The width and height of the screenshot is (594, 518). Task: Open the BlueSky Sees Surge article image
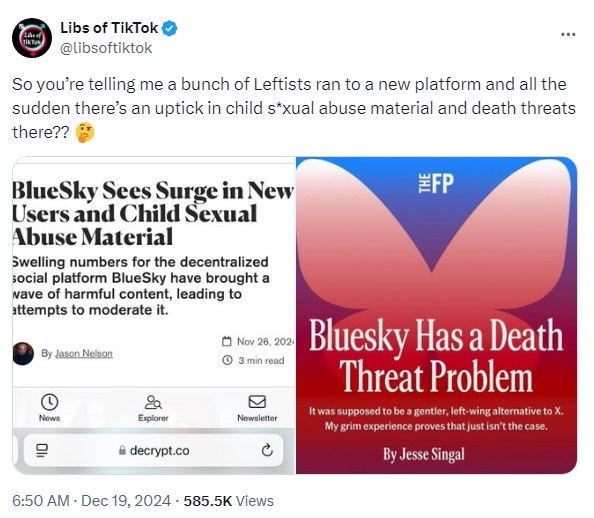154,315
